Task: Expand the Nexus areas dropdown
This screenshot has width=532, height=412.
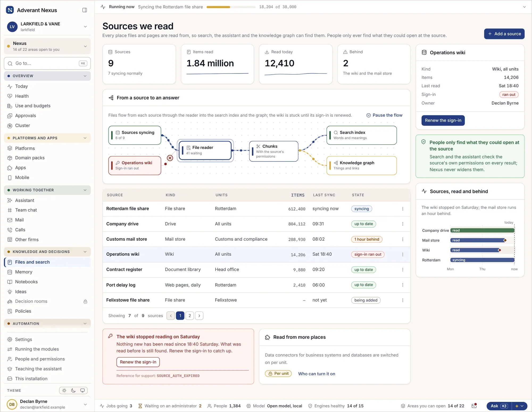Action: pos(85,46)
